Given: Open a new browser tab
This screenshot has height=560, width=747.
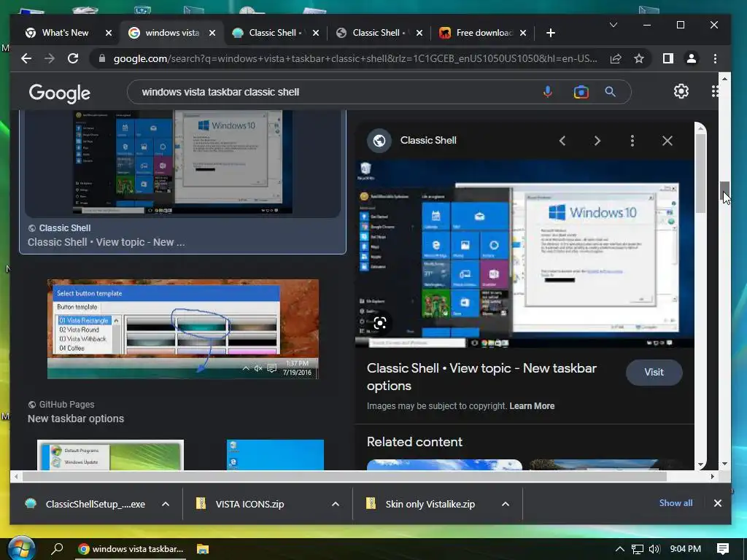Looking at the screenshot, I should pyautogui.click(x=551, y=33).
